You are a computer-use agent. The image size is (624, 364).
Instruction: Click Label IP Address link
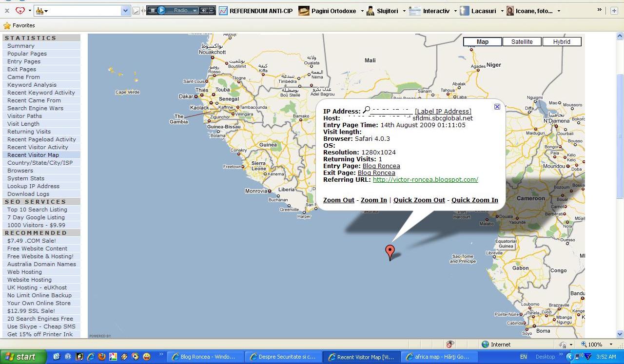pyautogui.click(x=443, y=112)
